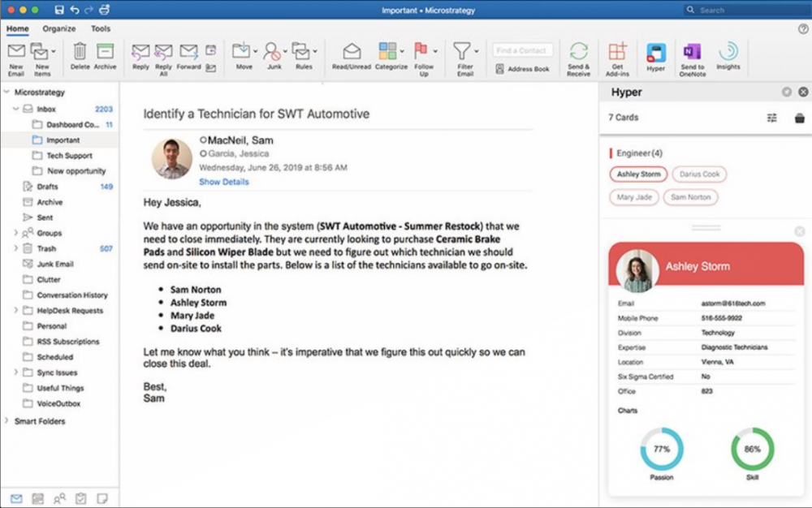Click the title bar Search field
This screenshot has width=812, height=508.
[x=745, y=10]
